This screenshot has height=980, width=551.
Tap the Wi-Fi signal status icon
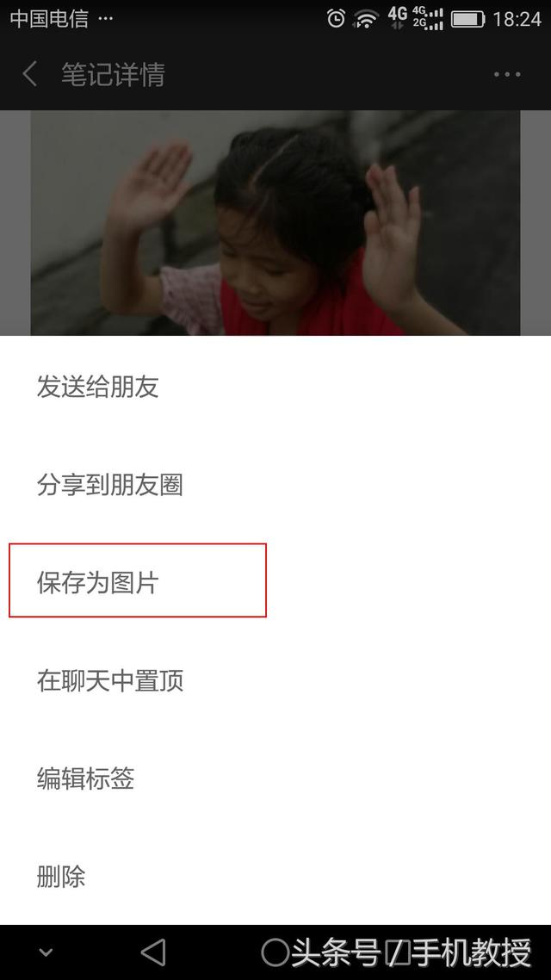coord(367,19)
